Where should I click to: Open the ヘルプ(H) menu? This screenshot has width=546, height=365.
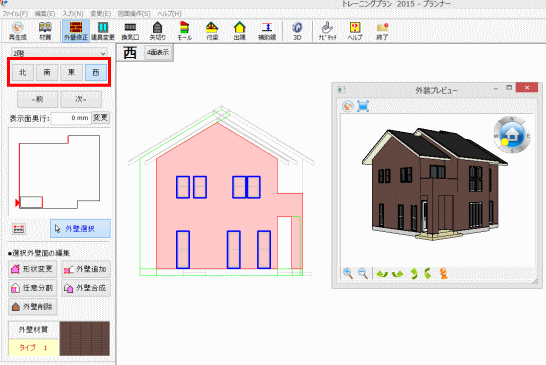point(170,14)
